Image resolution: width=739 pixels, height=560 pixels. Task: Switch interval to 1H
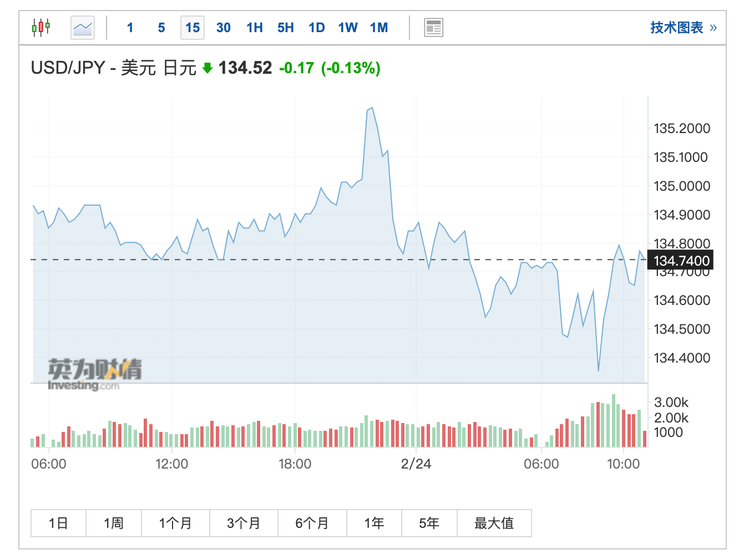(x=255, y=28)
